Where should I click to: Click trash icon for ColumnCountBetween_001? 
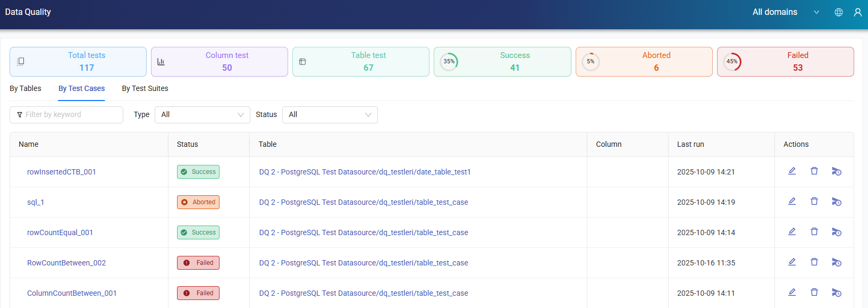tap(814, 293)
